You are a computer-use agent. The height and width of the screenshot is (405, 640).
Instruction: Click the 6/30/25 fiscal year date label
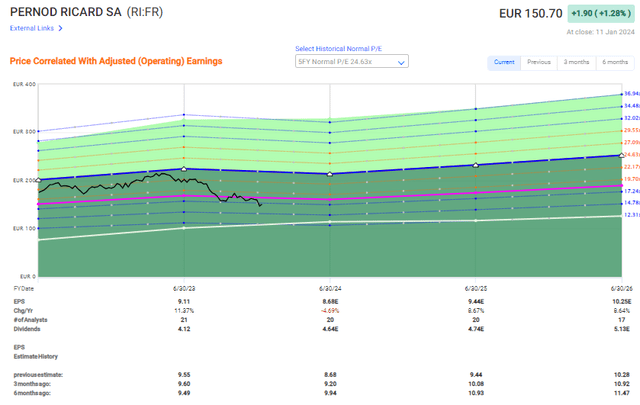pos(476,289)
